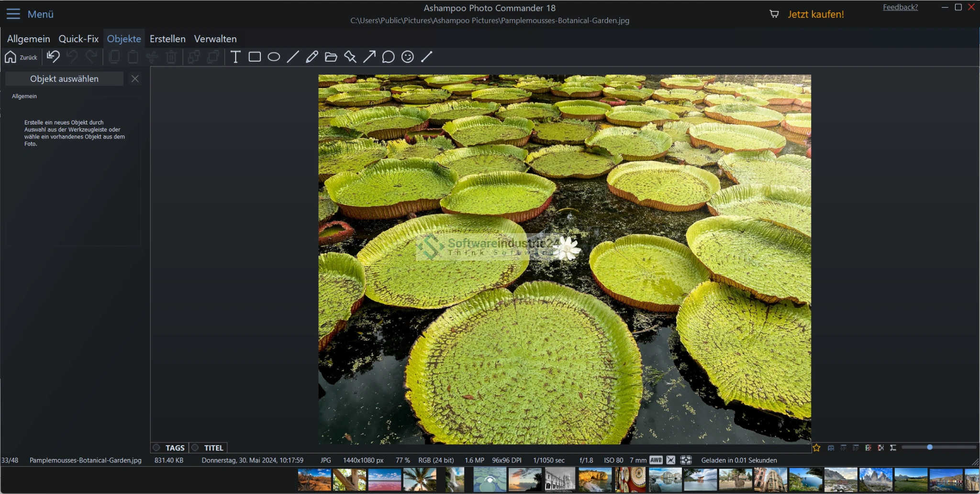Toggle the TAGS overlay indicator
This screenshot has width=980, height=494.
coord(156,448)
